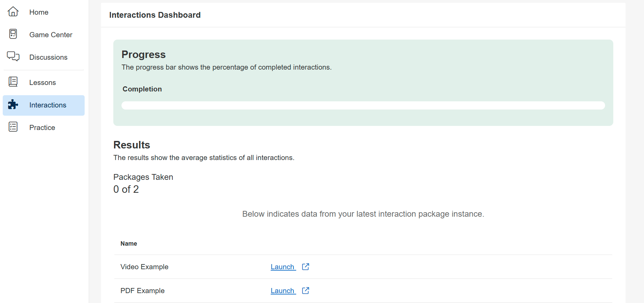644x303 pixels.
Task: Select the Video Example row name
Action: click(144, 267)
